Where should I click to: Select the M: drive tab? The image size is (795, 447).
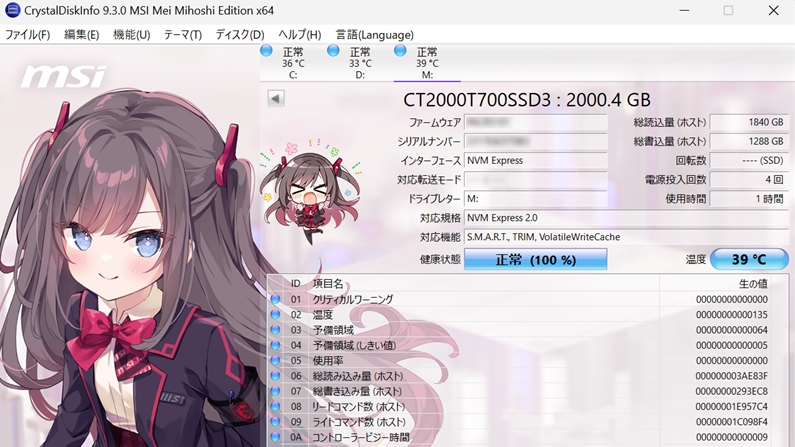pos(427,63)
